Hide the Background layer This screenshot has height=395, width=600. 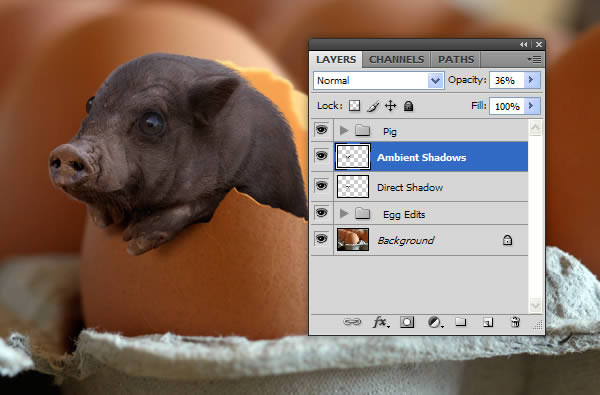click(321, 239)
